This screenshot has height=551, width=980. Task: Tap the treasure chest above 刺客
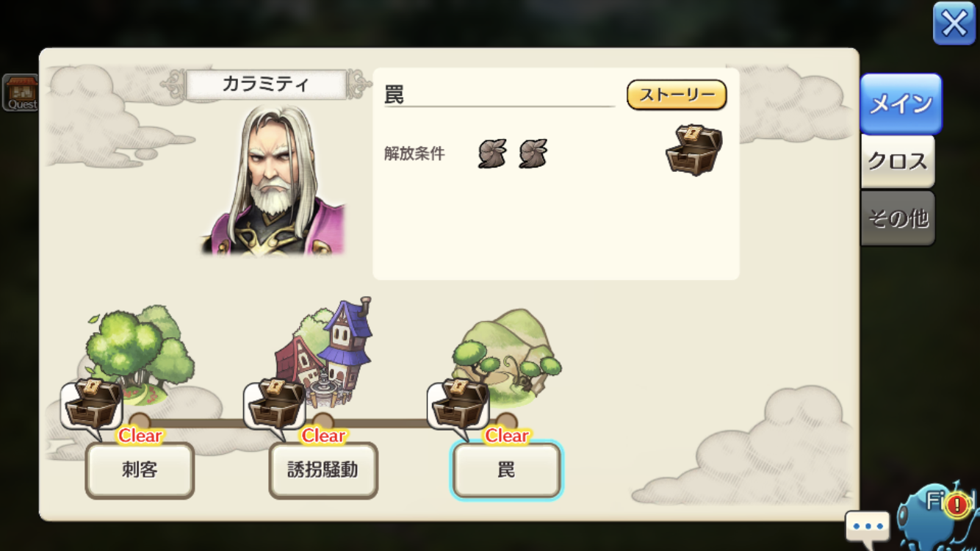93,404
